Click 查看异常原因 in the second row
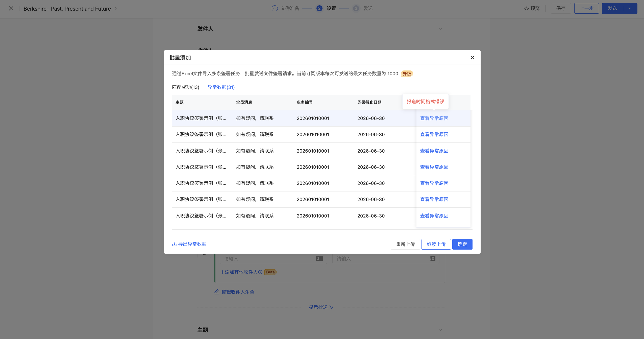The height and width of the screenshot is (339, 644). point(434,135)
